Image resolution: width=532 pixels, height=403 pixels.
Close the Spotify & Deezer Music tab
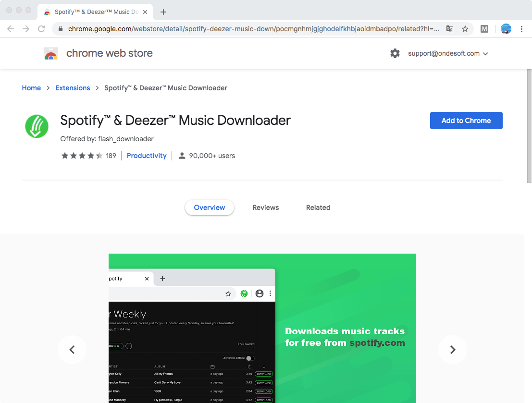click(x=145, y=12)
